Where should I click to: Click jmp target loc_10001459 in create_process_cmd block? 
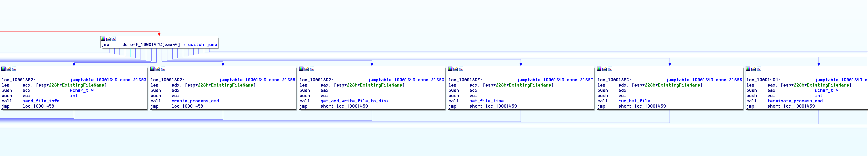(187, 107)
